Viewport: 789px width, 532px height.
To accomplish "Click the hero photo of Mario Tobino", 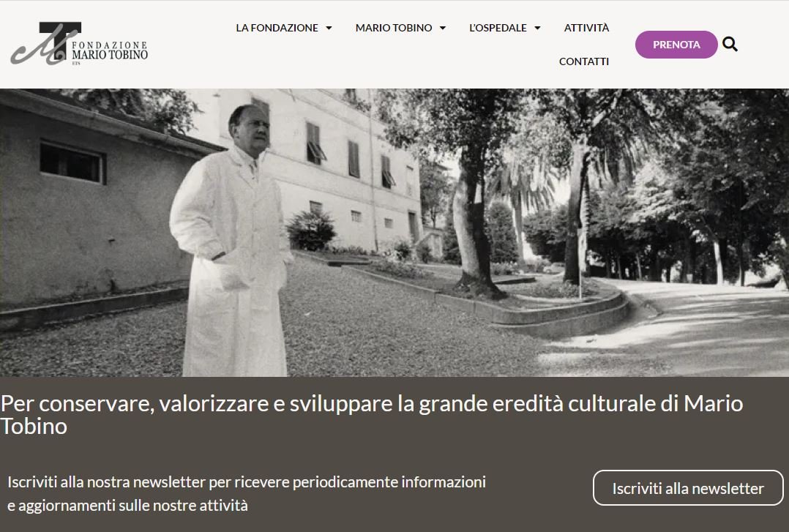I will [x=394, y=233].
